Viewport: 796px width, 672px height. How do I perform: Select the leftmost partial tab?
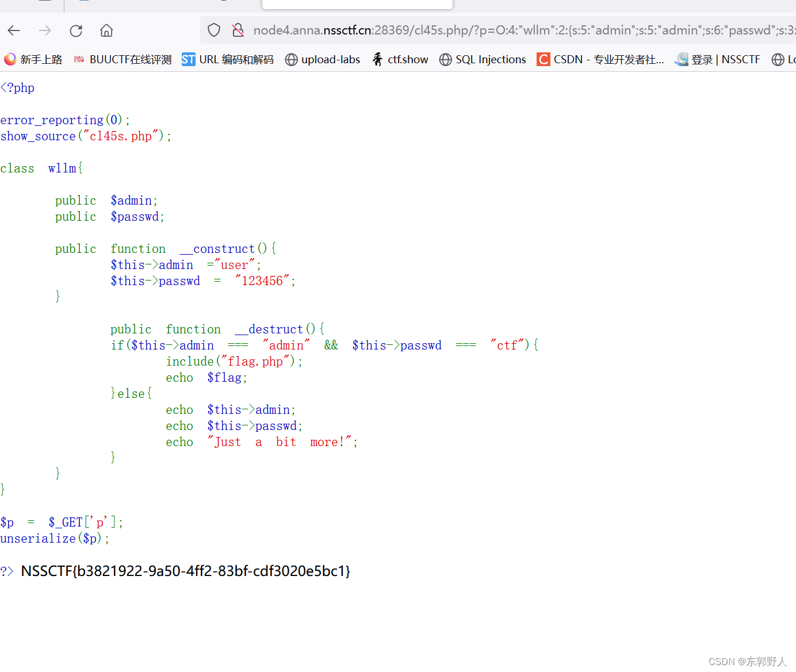tap(32, 5)
